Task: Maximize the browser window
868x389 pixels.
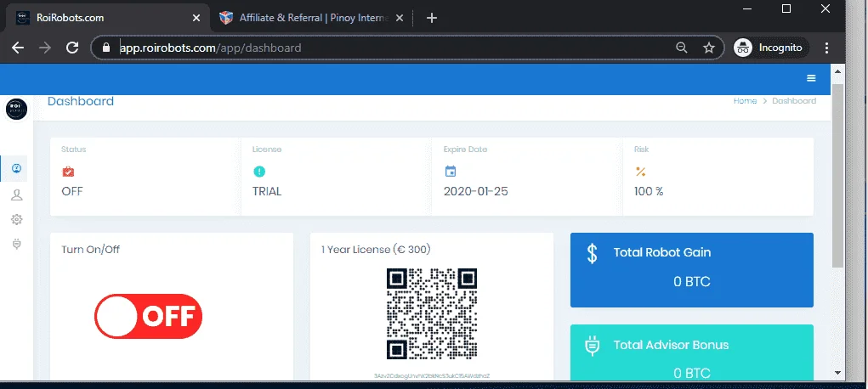Action: tap(786, 8)
